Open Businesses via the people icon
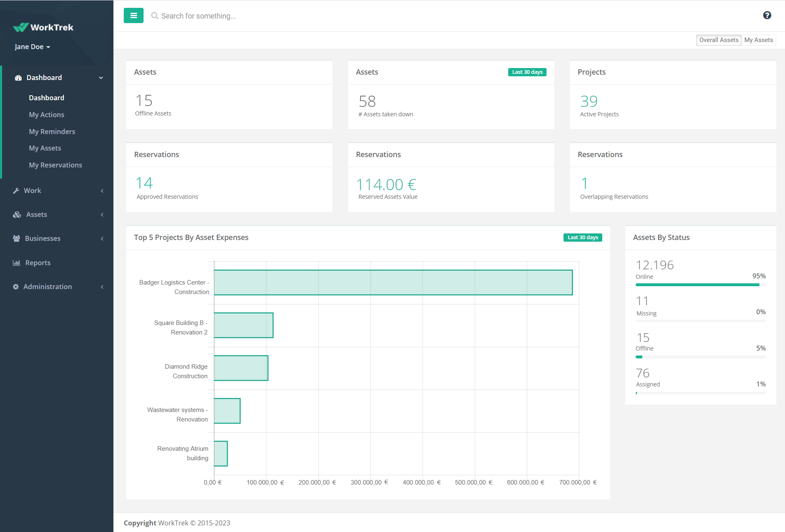The width and height of the screenshot is (785, 532). tap(16, 238)
